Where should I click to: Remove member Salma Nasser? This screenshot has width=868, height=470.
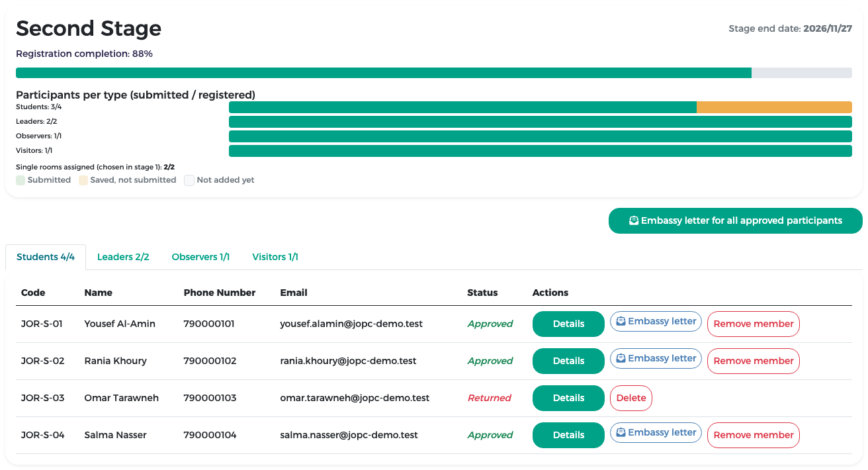point(754,435)
